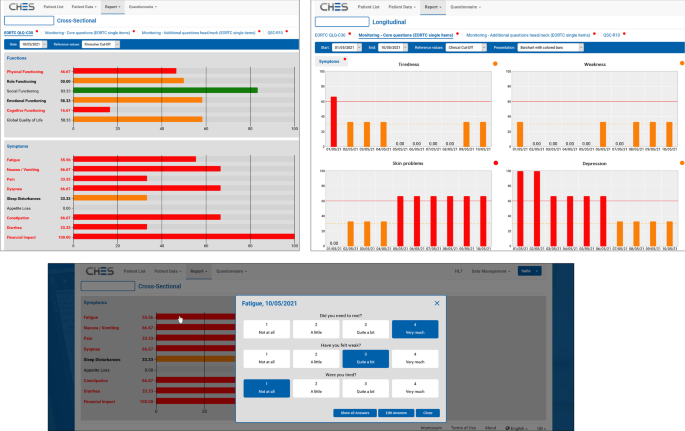The height and width of the screenshot is (431, 685).
Task: Click the orange status dot beside Weakness chart
Action: coord(682,63)
